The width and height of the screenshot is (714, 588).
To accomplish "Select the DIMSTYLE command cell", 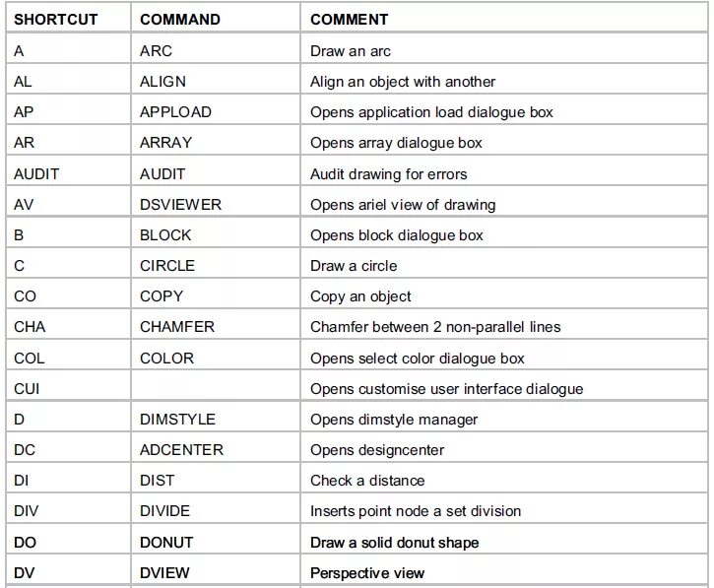I will pos(178,420).
